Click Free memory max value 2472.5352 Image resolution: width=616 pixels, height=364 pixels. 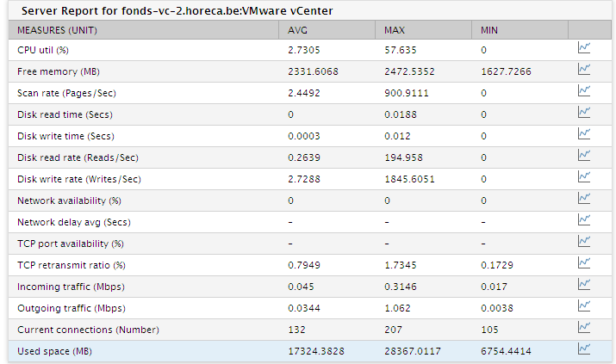coord(409,71)
